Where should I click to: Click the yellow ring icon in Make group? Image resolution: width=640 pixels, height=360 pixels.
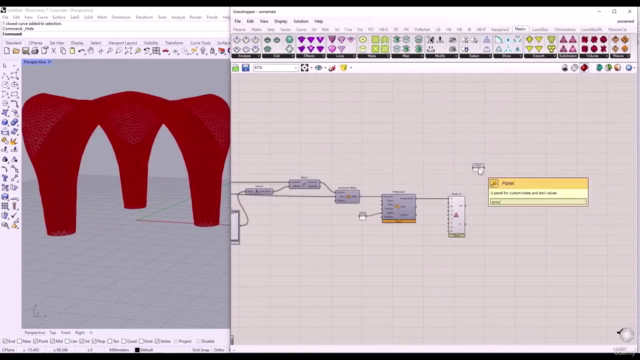(x=362, y=40)
